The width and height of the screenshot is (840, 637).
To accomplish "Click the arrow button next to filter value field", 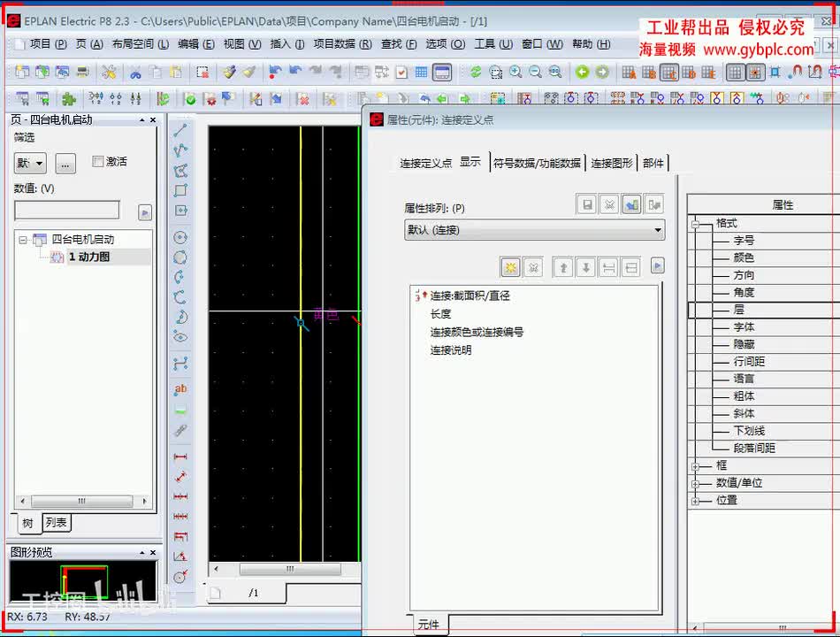I will click(145, 212).
